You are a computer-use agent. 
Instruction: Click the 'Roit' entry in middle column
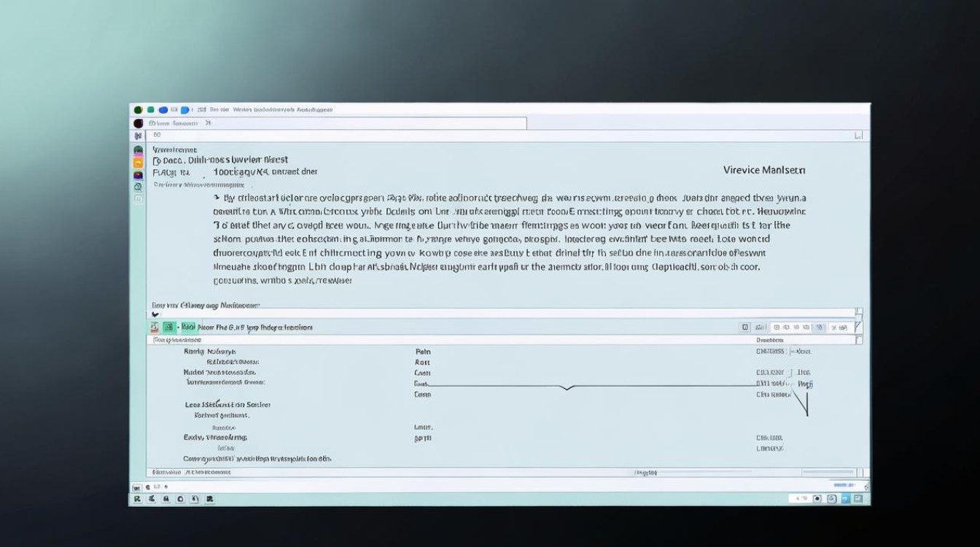tap(422, 362)
